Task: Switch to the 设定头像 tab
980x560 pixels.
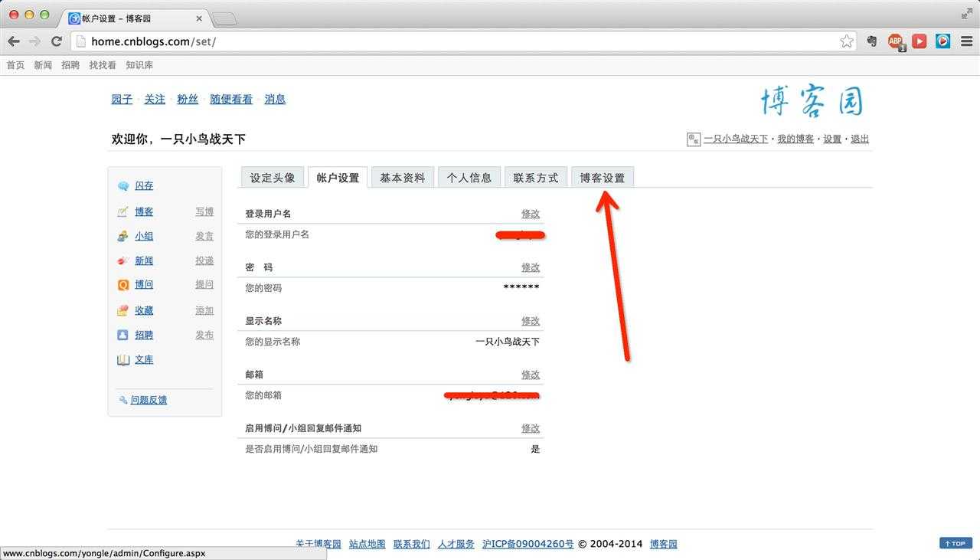Action: (273, 178)
